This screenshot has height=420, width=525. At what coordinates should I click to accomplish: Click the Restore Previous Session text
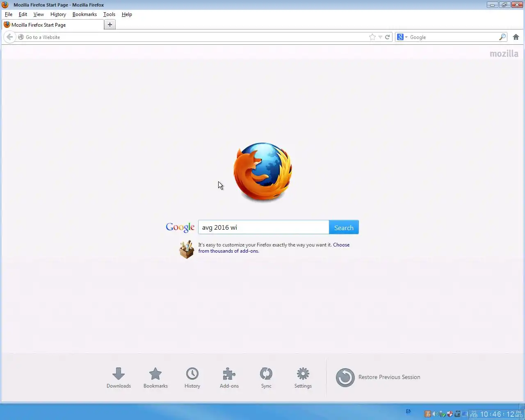(389, 377)
